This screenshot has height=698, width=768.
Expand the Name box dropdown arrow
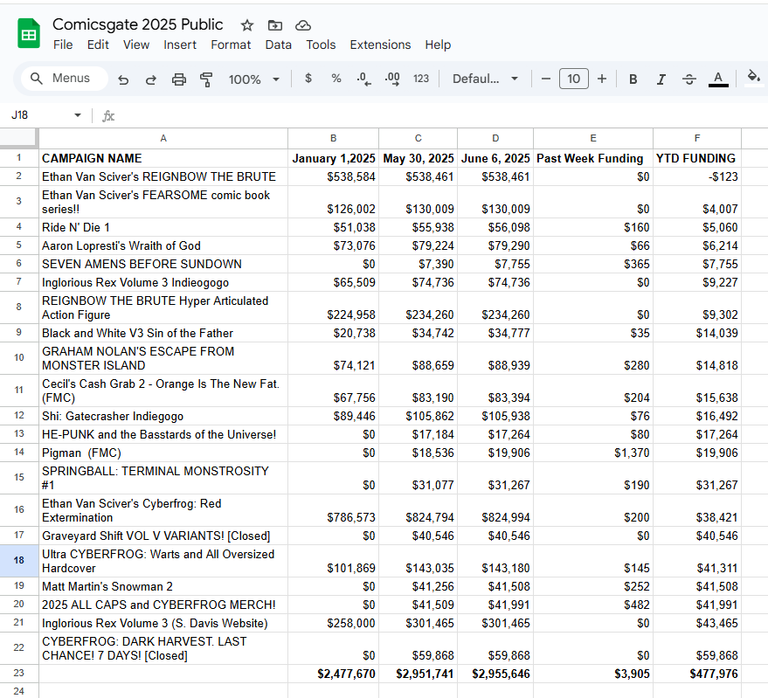pos(77,116)
